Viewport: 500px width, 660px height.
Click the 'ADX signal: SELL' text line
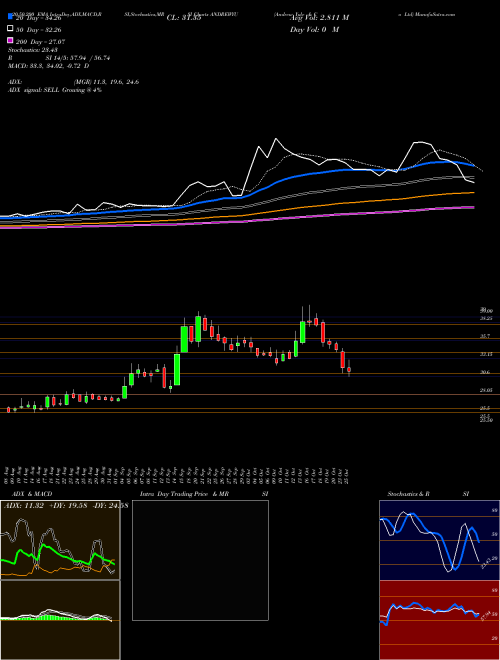click(x=55, y=90)
